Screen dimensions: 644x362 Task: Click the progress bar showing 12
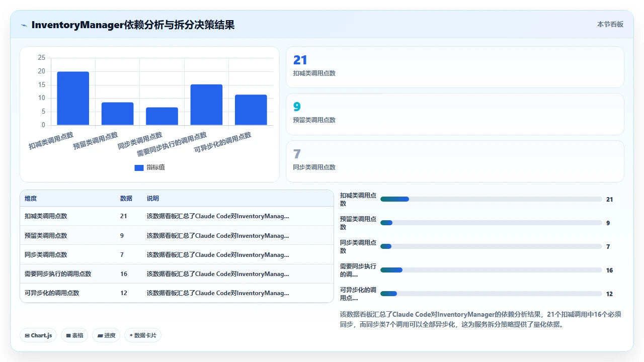point(491,294)
